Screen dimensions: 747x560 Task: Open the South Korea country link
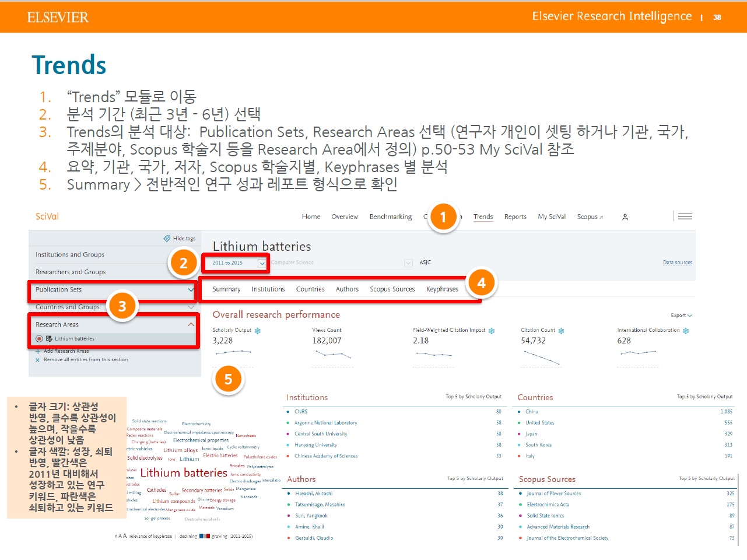[x=538, y=445]
